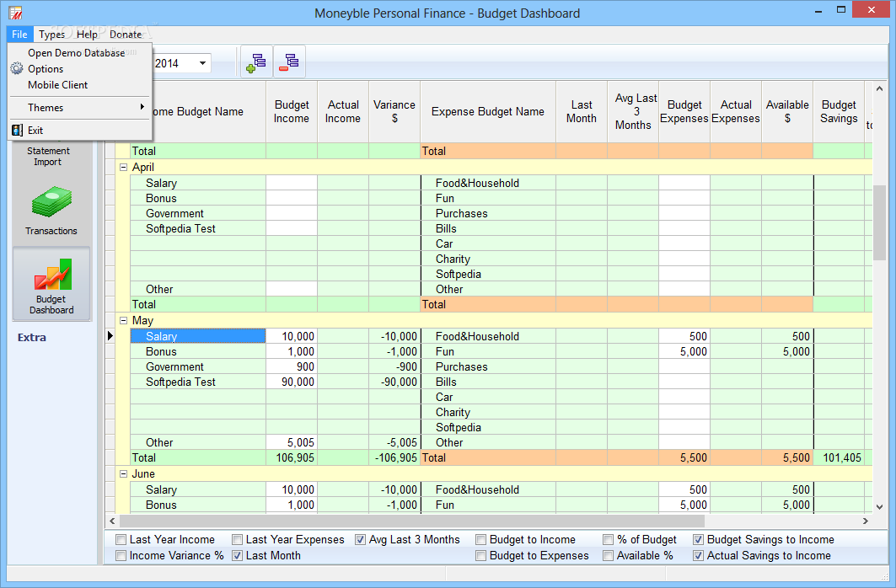896x588 pixels.
Task: Click the Actual Income column header
Action: tap(343, 112)
